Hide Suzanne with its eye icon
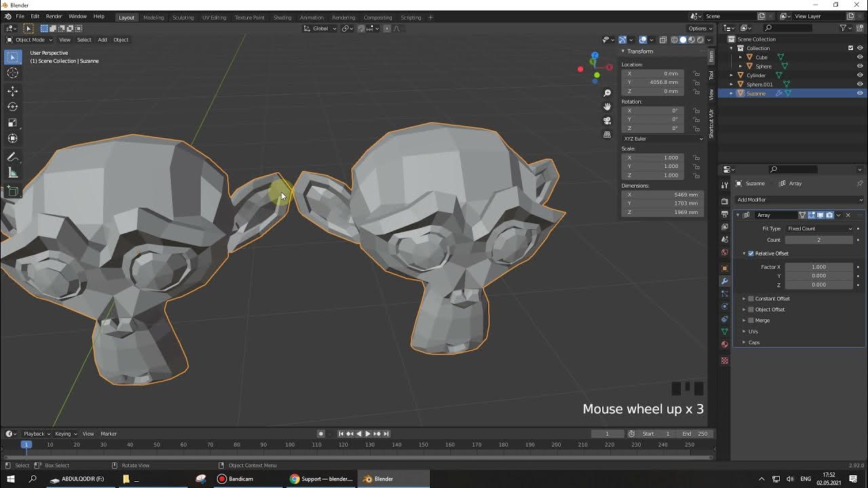Image resolution: width=868 pixels, height=488 pixels. click(860, 94)
